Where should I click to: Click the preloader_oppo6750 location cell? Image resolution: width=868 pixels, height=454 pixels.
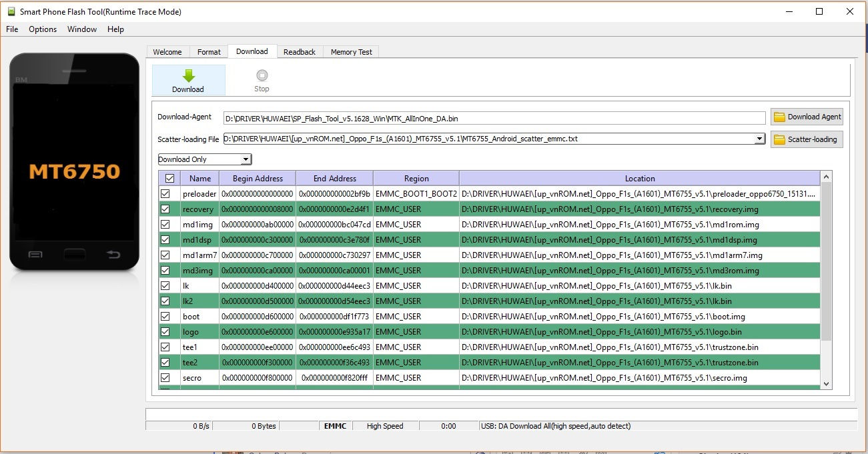click(640, 193)
